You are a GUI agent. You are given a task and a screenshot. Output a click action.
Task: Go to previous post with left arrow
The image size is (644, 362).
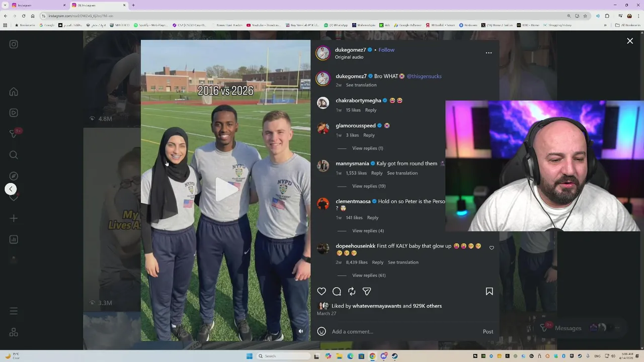coord(11,189)
